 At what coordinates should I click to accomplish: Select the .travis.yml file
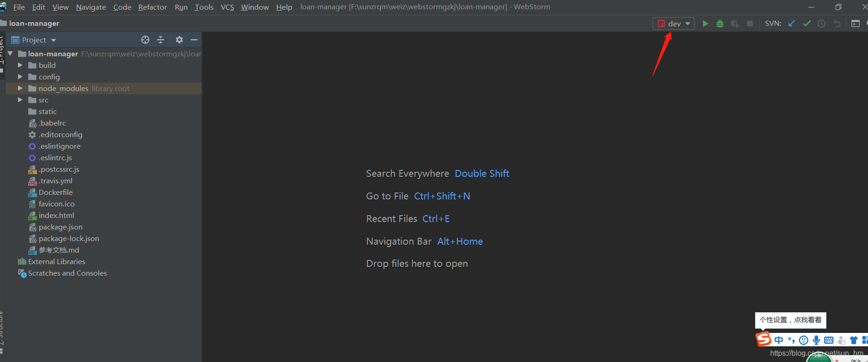point(50,181)
